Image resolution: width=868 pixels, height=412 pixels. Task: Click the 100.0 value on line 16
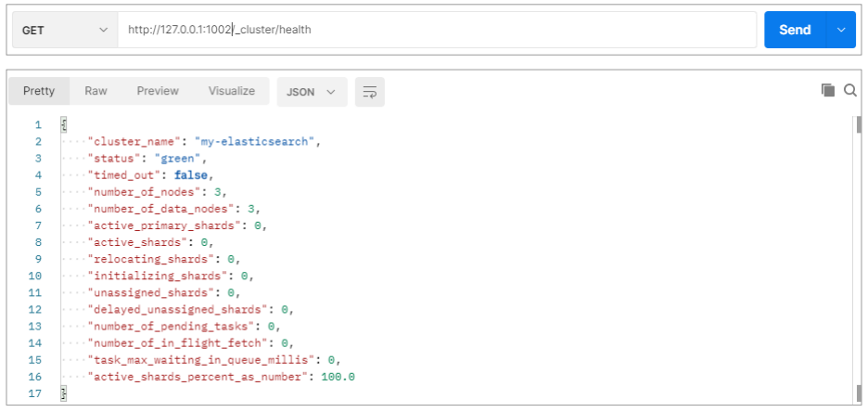(338, 377)
